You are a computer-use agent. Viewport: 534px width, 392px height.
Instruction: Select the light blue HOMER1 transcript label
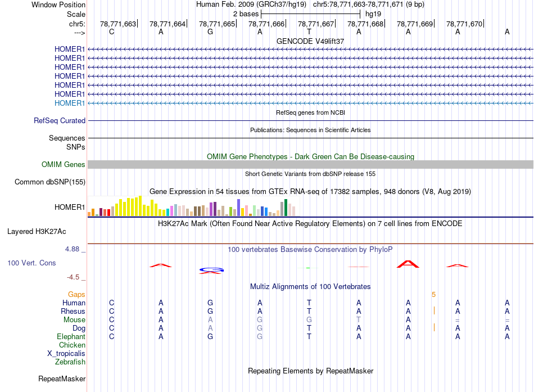(69, 103)
